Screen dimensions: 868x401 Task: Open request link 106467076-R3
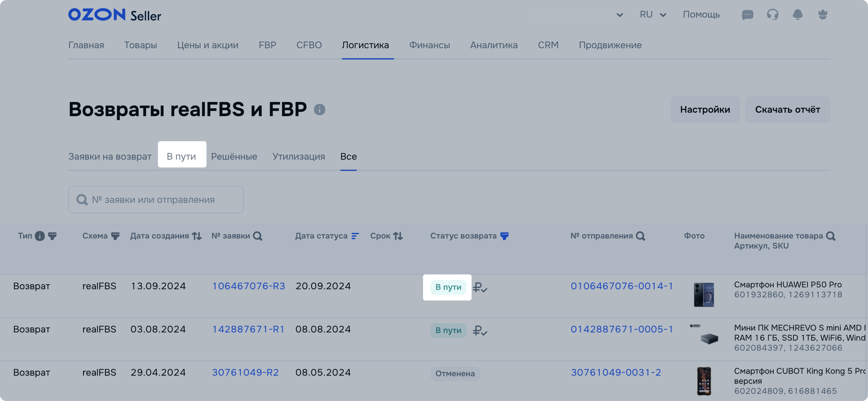click(248, 286)
